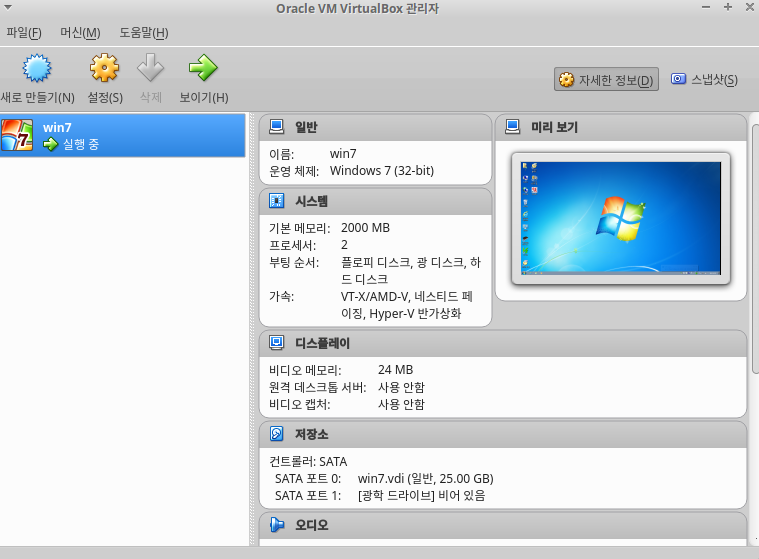
Task: Open the 오디오 section header
Action: click(x=503, y=526)
